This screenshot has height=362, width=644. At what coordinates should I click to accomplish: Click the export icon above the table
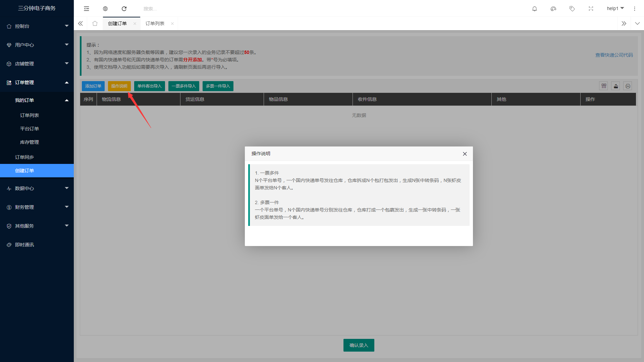(616, 86)
